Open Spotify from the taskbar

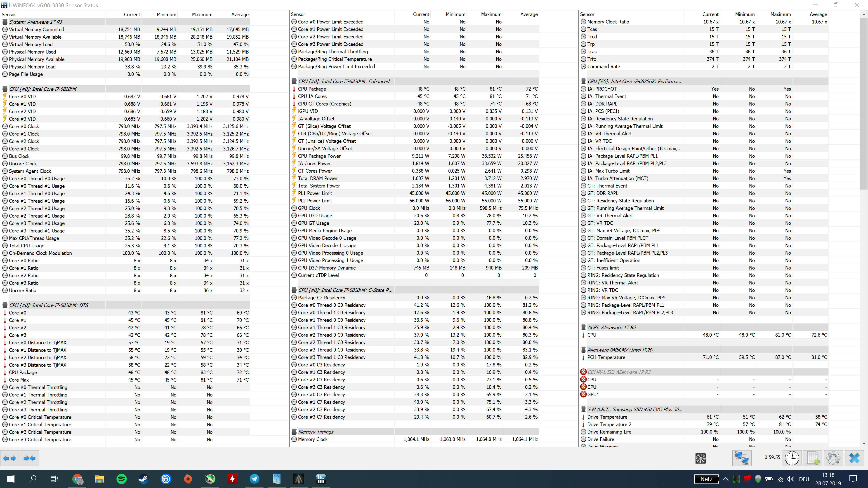click(x=121, y=479)
